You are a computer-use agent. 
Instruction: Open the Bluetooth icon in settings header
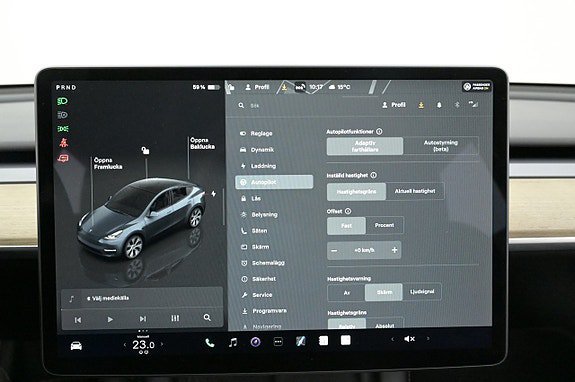457,105
